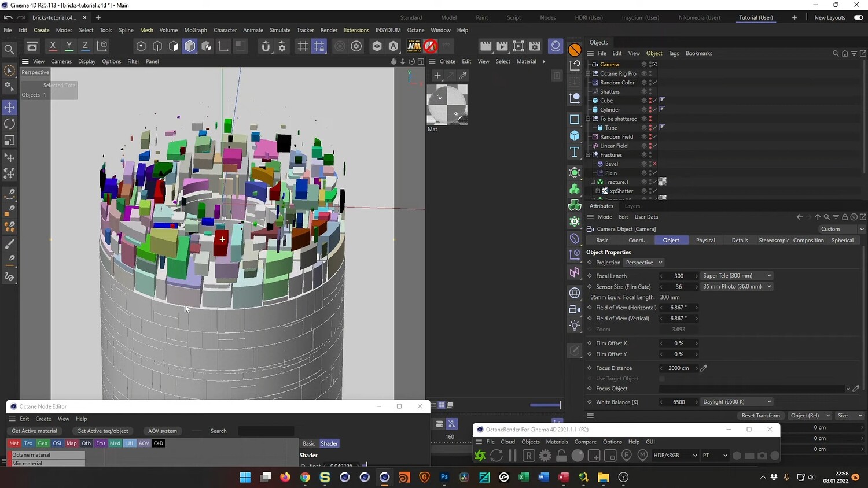Toggle X axis lock
This screenshot has height=488, width=868.
point(53,46)
